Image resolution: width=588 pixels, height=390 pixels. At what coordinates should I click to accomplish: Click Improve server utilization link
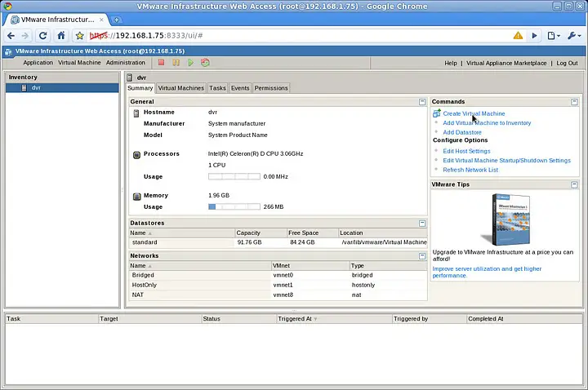click(x=487, y=272)
